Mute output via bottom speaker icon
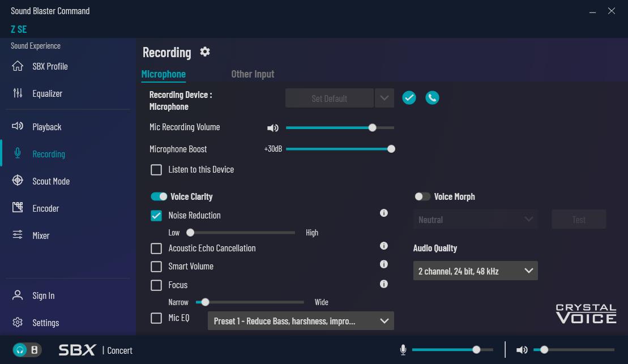Screen dimensions: 628x364 (522, 350)
